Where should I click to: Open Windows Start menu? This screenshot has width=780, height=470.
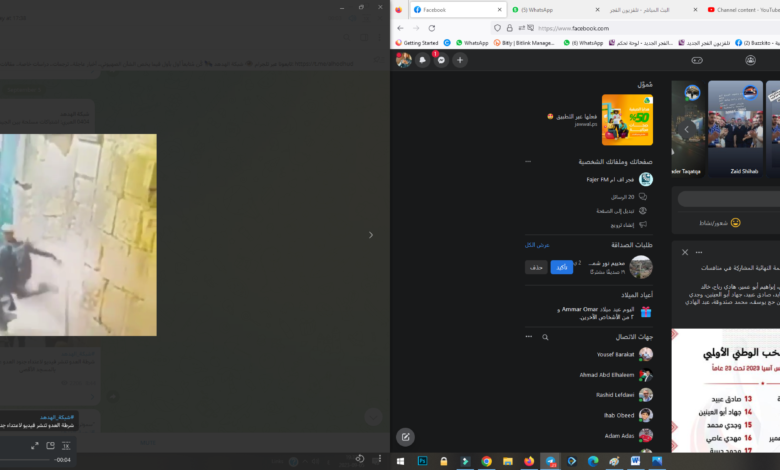[400, 461]
